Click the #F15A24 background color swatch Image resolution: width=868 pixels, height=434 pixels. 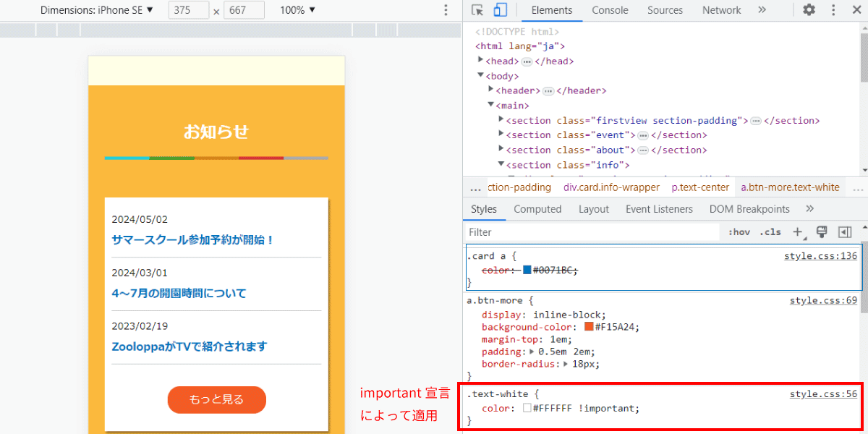[589, 327]
